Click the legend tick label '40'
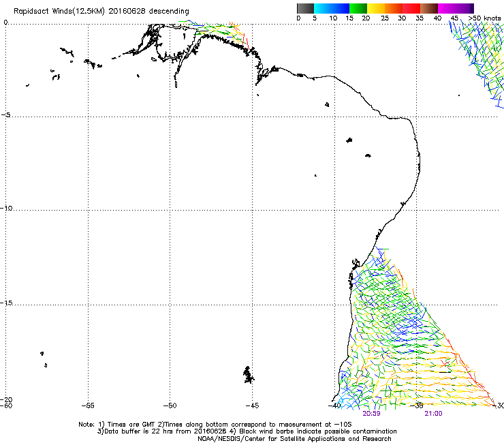504x443 pixels. [x=437, y=18]
